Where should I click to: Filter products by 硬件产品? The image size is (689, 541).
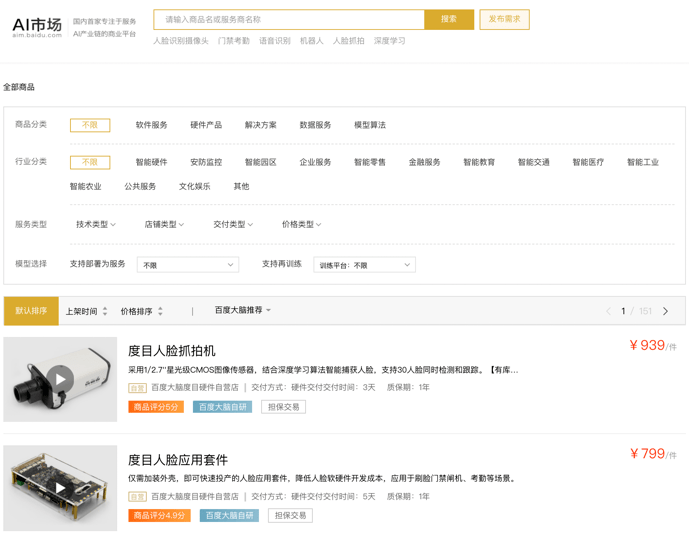click(206, 125)
